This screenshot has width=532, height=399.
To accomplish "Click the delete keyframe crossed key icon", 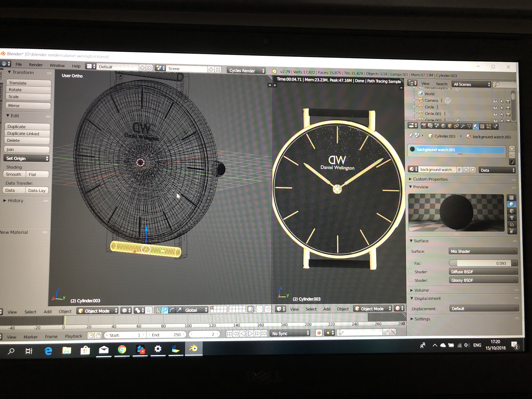I will [393, 332].
